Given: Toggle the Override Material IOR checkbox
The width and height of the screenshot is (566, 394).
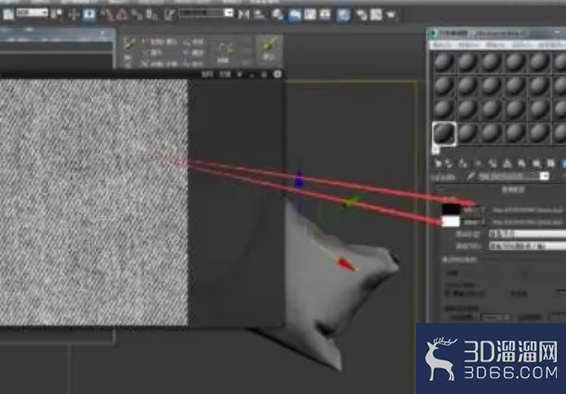Looking at the screenshot, I should pyautogui.click(x=448, y=293).
